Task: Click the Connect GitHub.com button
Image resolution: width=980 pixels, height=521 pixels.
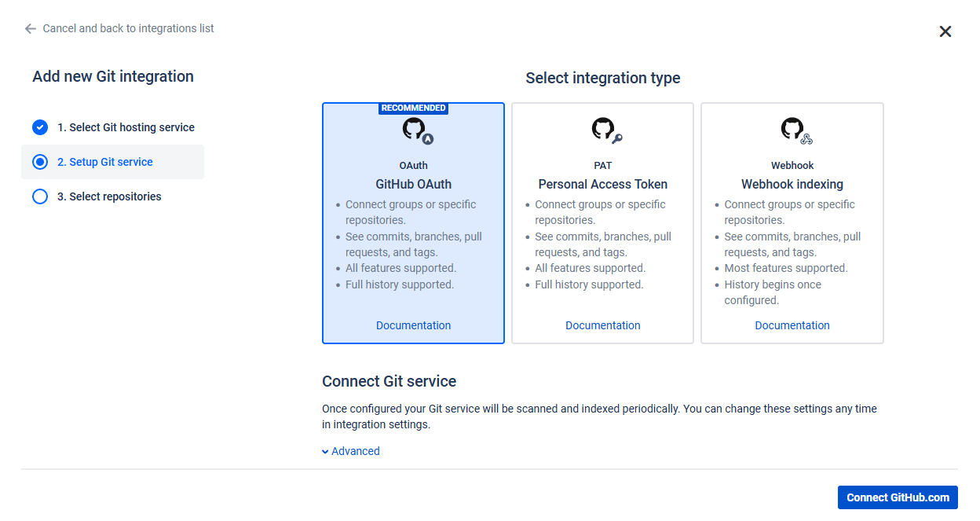Action: [x=898, y=497]
